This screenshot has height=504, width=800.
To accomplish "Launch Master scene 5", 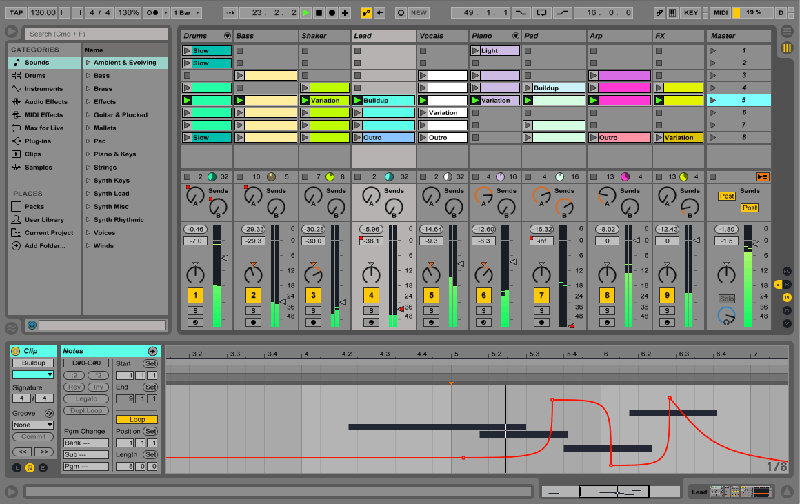I will [713, 100].
